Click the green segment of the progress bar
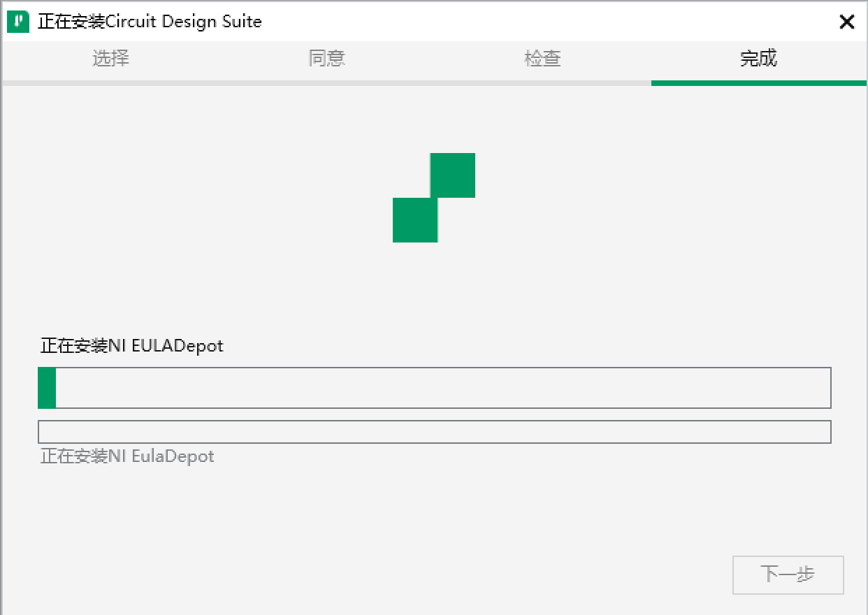Image resolution: width=868 pixels, height=615 pixels. (x=46, y=388)
